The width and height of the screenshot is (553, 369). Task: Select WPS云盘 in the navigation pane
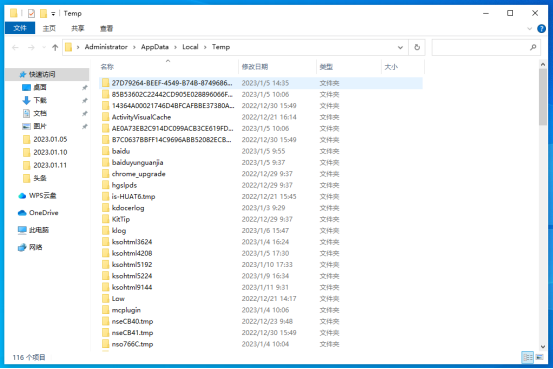(x=37, y=195)
